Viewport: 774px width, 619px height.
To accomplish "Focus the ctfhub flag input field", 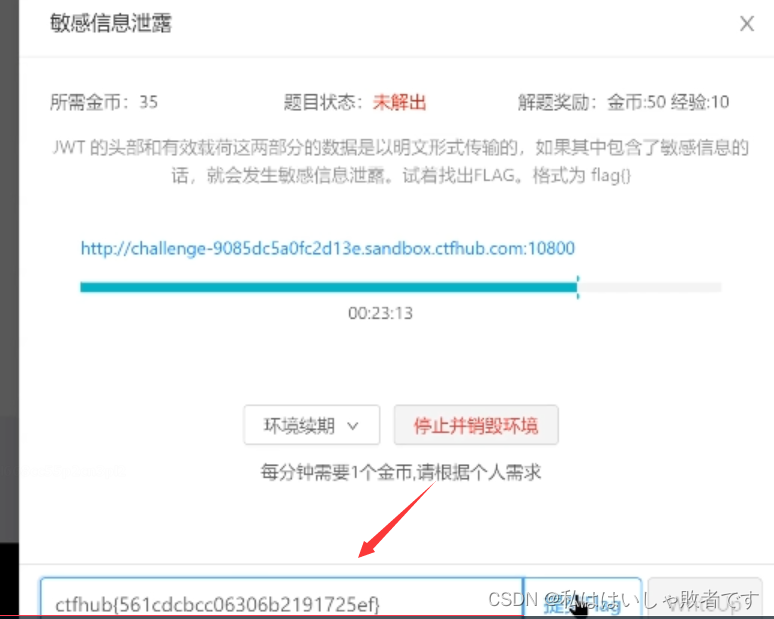I will tap(281, 598).
